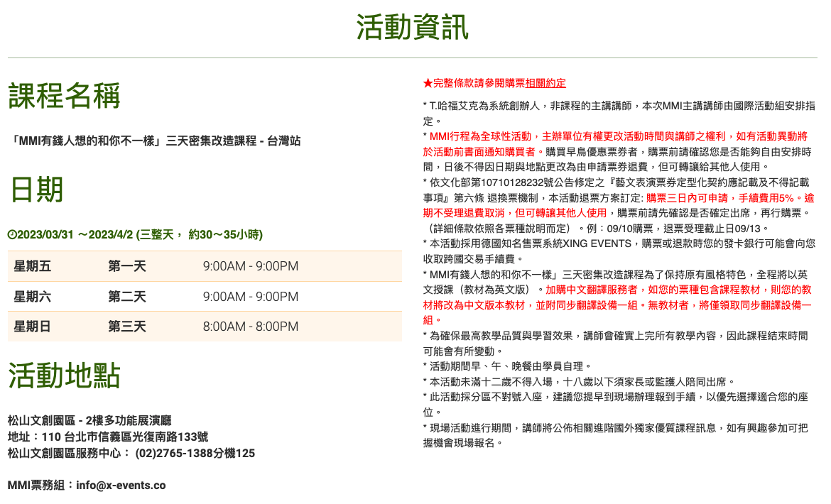Click the 9:00AM - 9:00PM time for 第一天

tap(250, 266)
